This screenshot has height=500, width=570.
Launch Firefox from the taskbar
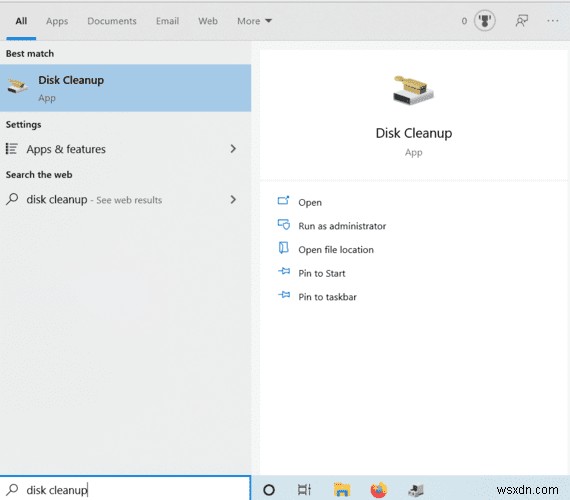click(378, 490)
